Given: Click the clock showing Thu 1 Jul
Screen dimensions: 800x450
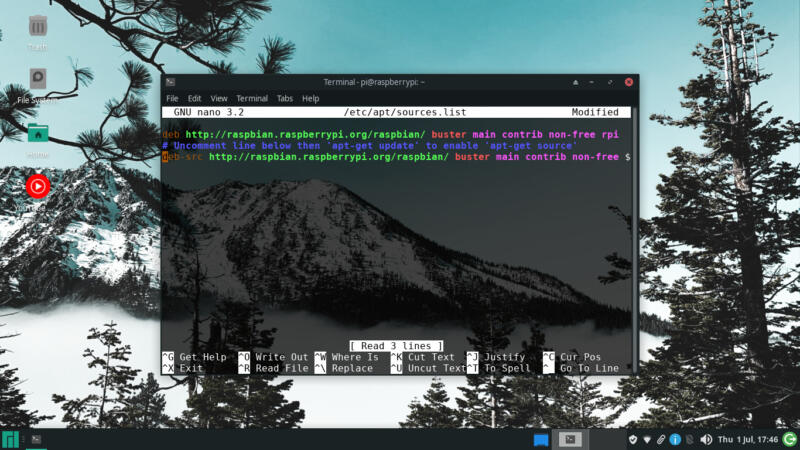Looking at the screenshot, I should (x=748, y=439).
